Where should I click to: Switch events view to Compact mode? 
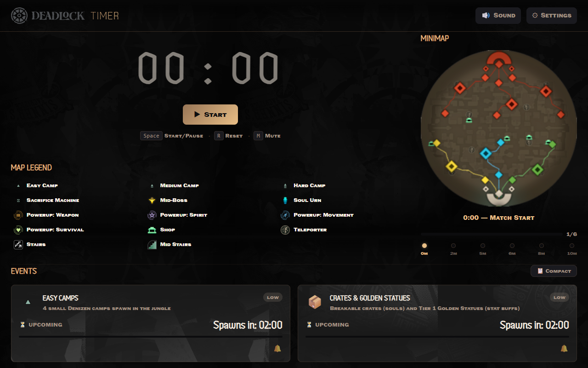(554, 271)
